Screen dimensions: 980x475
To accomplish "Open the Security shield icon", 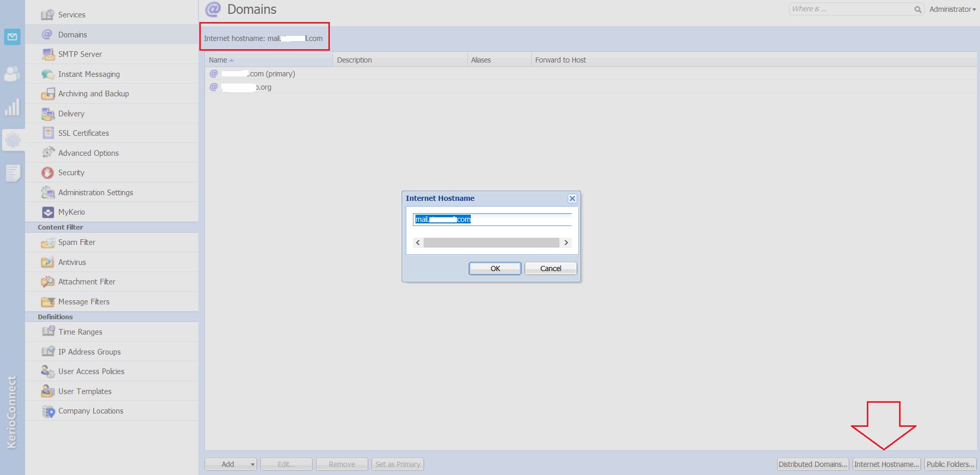I will [48, 173].
